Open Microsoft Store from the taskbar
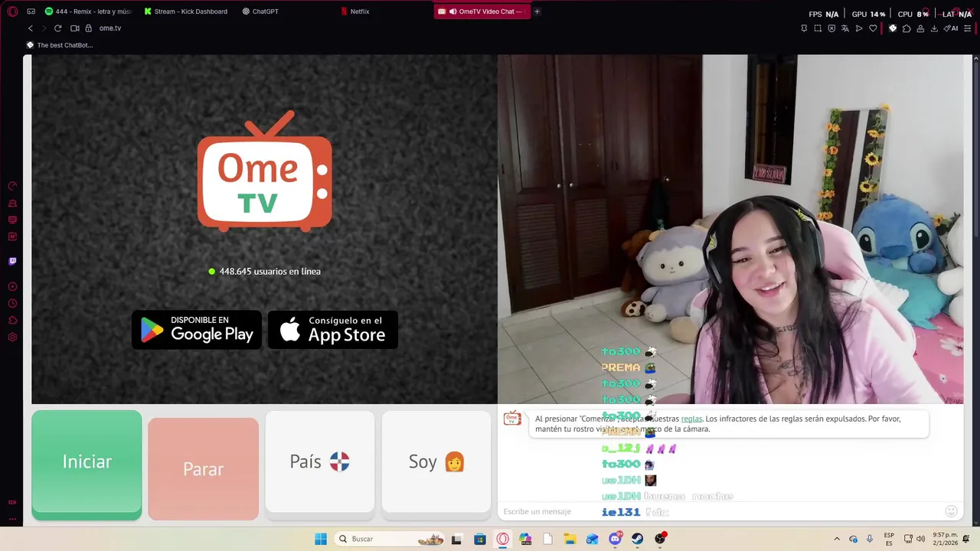 point(480,539)
